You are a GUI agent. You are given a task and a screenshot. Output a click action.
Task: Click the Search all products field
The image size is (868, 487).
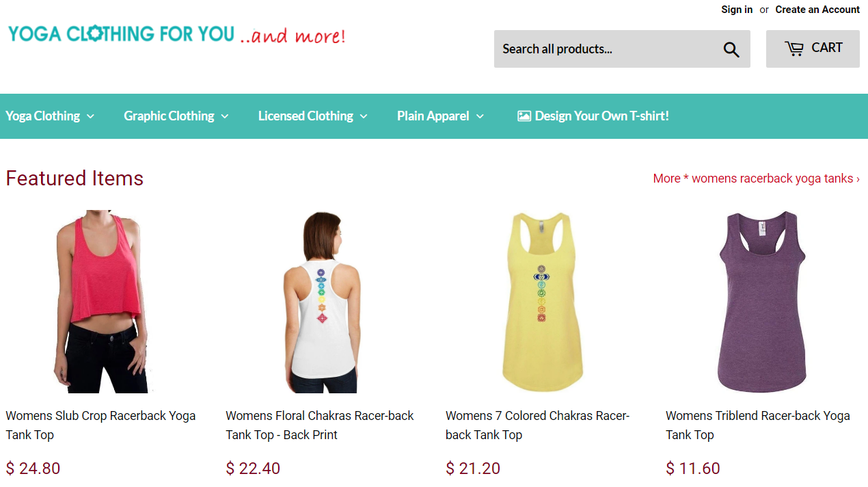tap(607, 49)
